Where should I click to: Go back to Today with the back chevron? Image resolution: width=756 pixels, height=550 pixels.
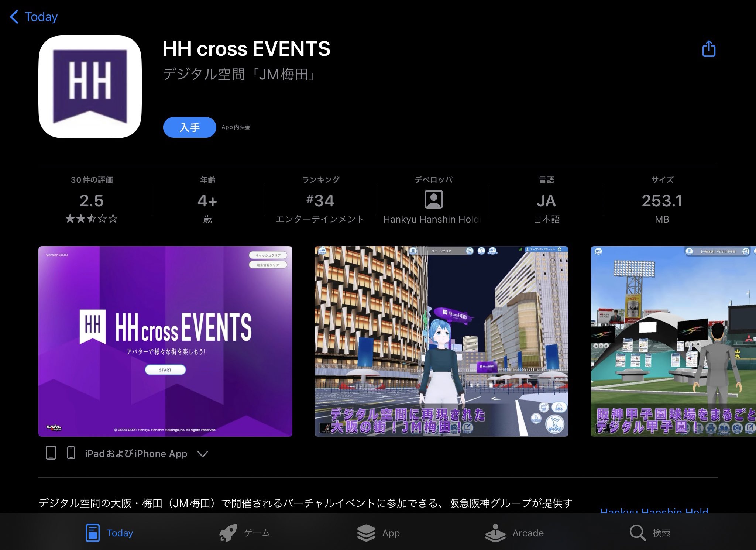coord(14,17)
